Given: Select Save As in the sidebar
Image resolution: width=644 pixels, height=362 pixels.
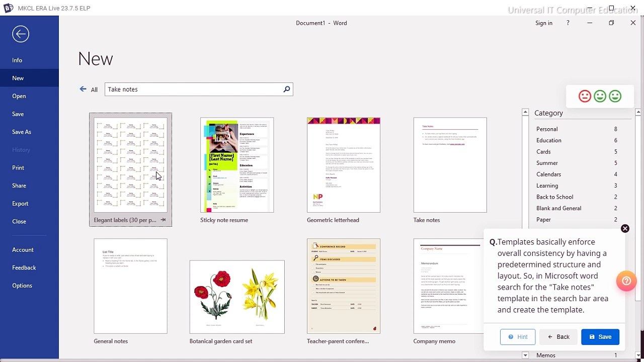Looking at the screenshot, I should (22, 132).
